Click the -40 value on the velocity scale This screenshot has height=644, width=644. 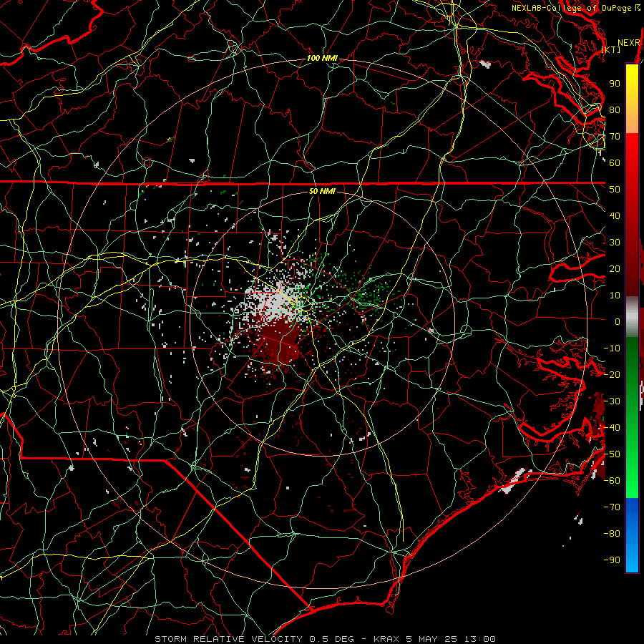coord(612,428)
